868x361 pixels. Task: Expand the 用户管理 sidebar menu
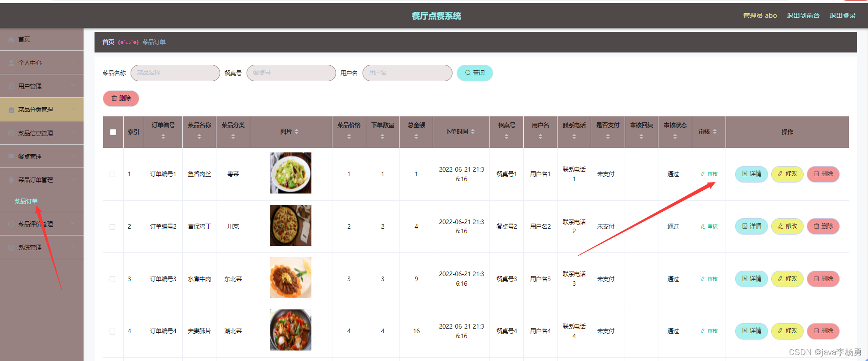pyautogui.click(x=42, y=86)
